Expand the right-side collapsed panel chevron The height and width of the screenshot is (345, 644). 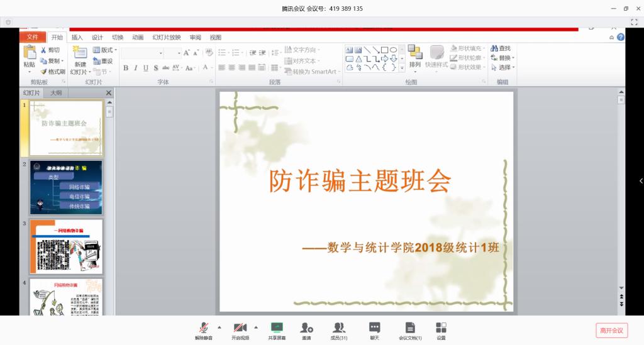[x=640, y=181]
